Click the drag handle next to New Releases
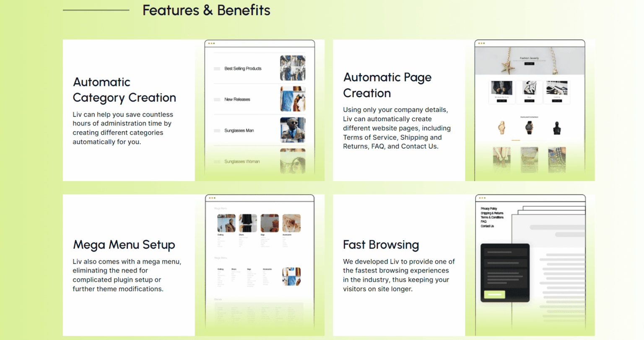Image resolution: width=644 pixels, height=340 pixels. (x=217, y=100)
